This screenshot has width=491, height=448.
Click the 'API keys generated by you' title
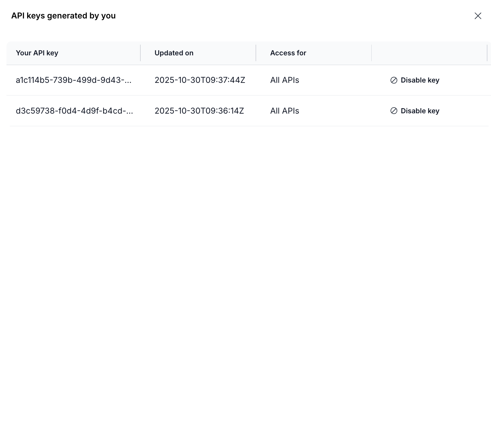coord(63,16)
